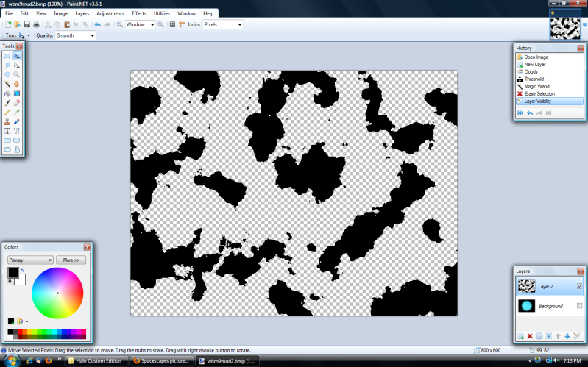The width and height of the screenshot is (588, 367).
Task: Choose the Eraser tool
Action: click(x=16, y=102)
